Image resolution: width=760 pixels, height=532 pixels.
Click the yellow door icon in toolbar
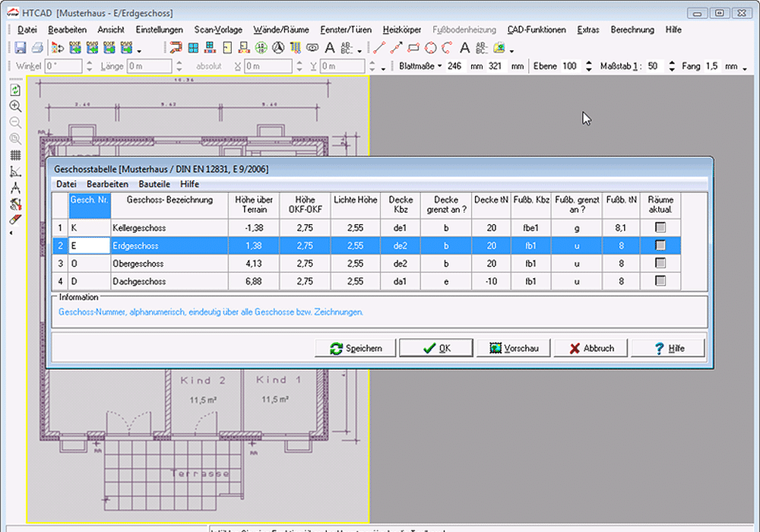pos(227,47)
